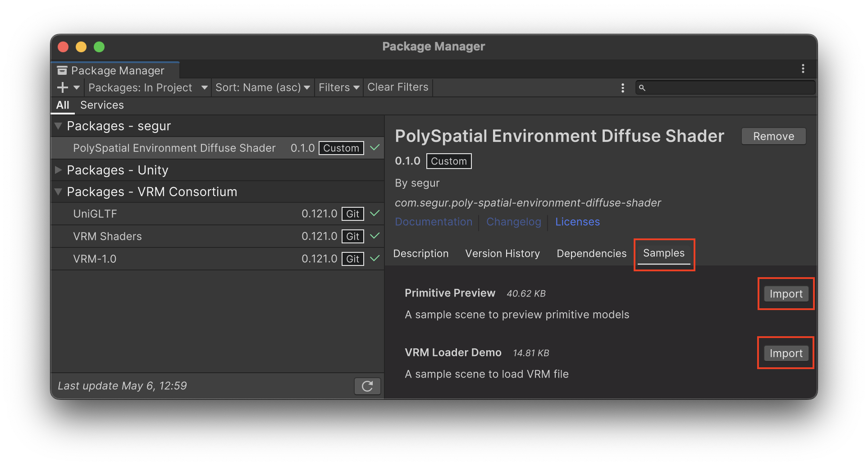Click the package search field
The height and width of the screenshot is (466, 868).
pos(725,87)
